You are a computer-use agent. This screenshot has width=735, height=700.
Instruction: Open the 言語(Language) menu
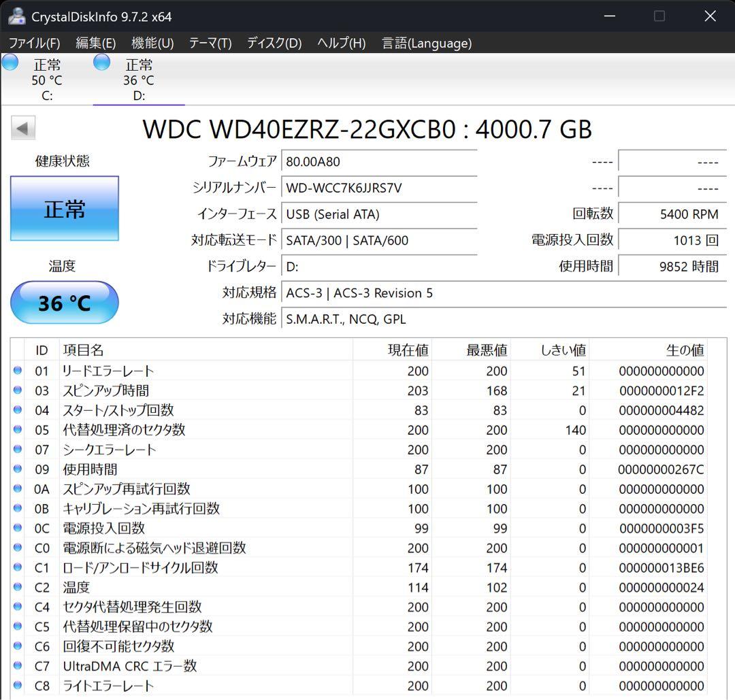[426, 43]
